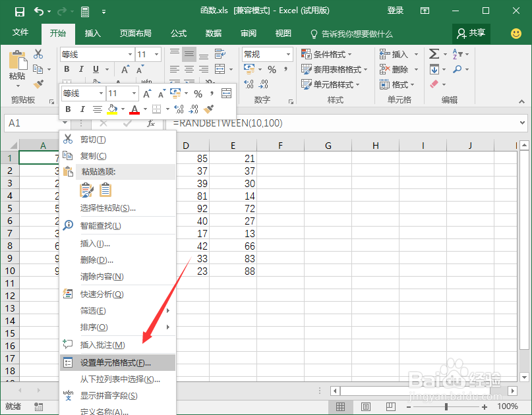Apply red font color from mini toolbar
This screenshot has width=532, height=415.
point(134,109)
